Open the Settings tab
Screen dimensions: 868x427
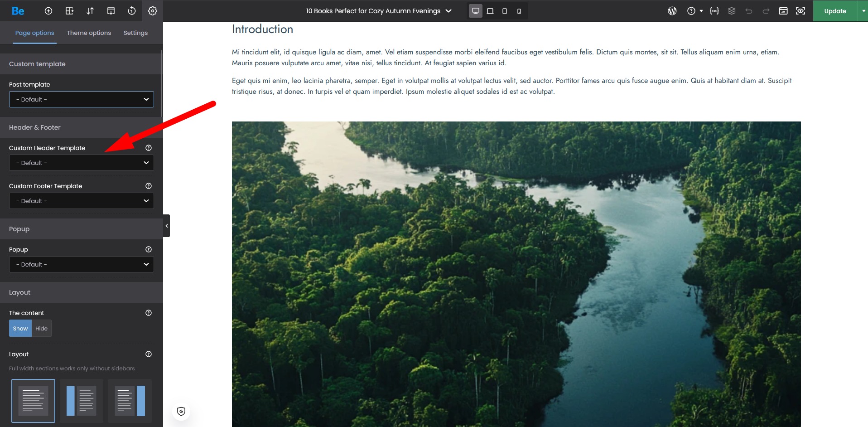135,33
